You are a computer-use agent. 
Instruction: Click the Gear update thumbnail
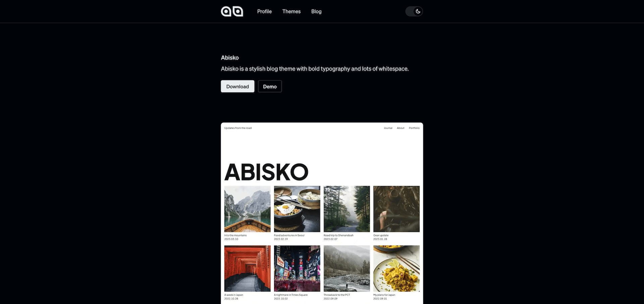click(x=396, y=209)
